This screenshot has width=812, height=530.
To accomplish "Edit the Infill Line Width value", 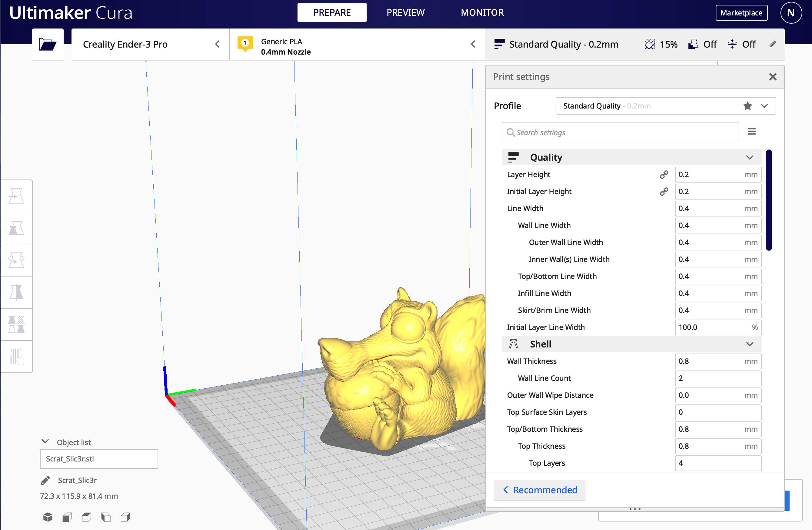I will (x=718, y=294).
